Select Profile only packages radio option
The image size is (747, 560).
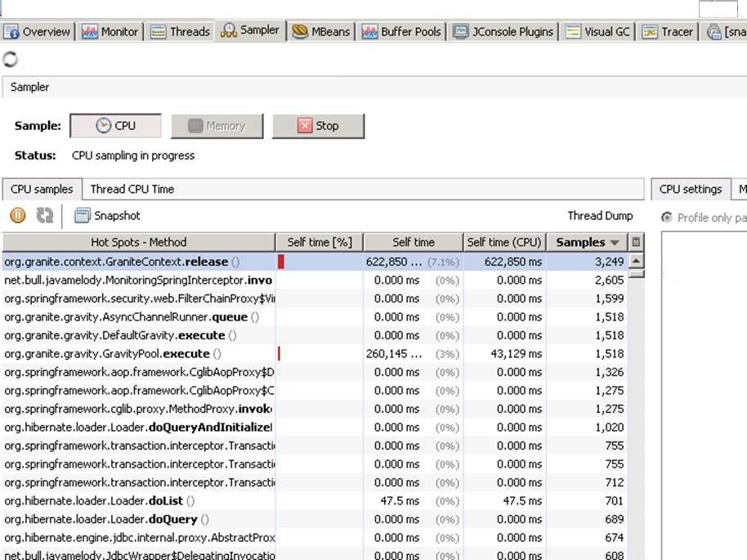click(x=667, y=217)
